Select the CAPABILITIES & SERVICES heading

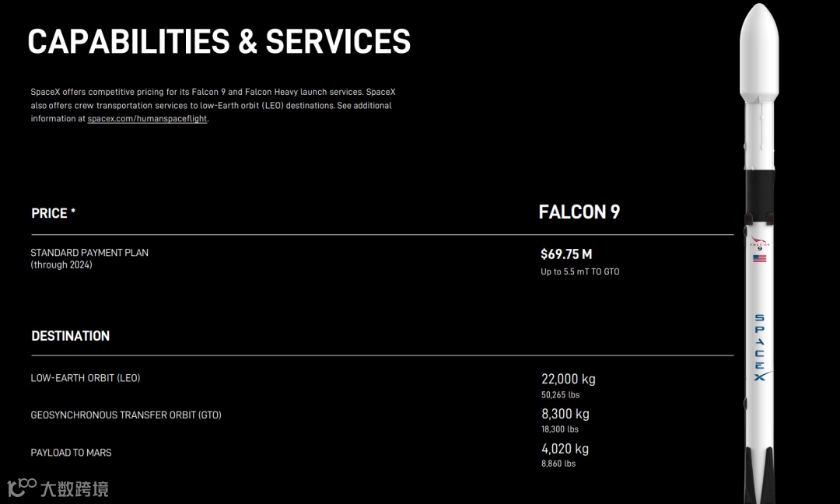219,41
